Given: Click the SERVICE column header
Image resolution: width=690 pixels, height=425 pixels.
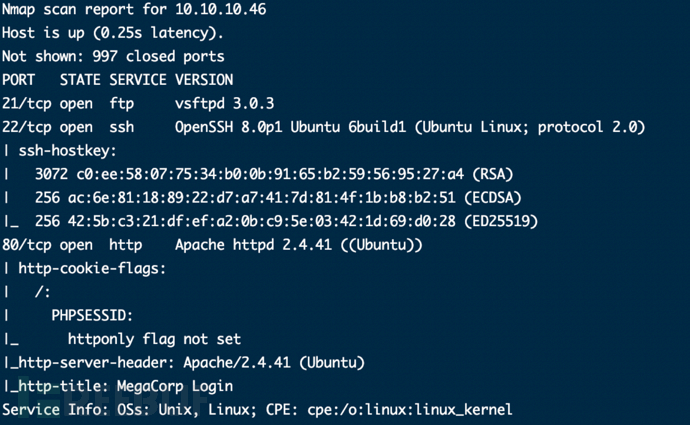Looking at the screenshot, I should [138, 80].
